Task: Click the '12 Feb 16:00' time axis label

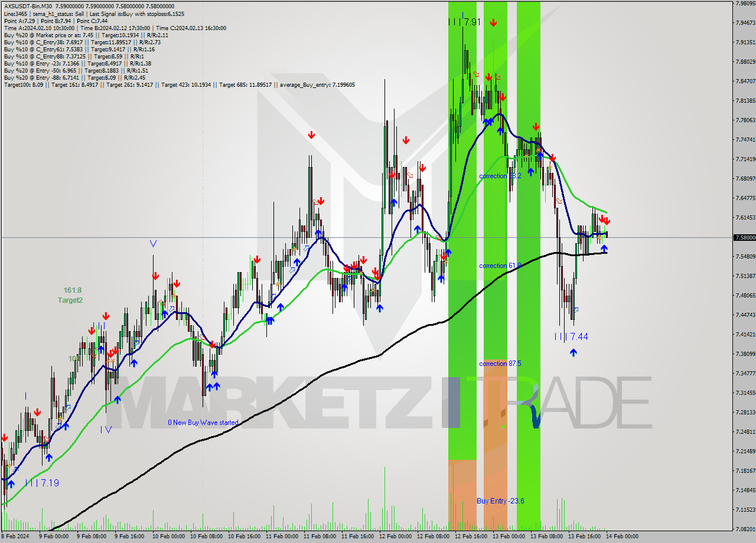Action: pyautogui.click(x=471, y=537)
